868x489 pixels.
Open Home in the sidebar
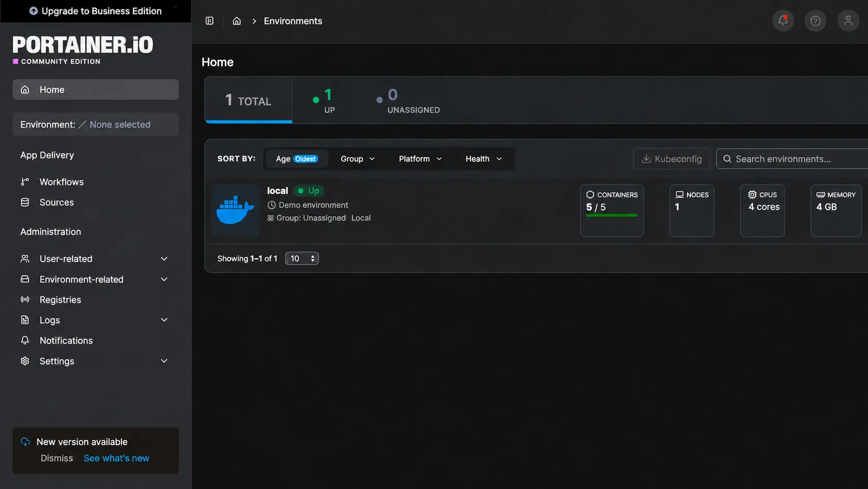pyautogui.click(x=96, y=89)
